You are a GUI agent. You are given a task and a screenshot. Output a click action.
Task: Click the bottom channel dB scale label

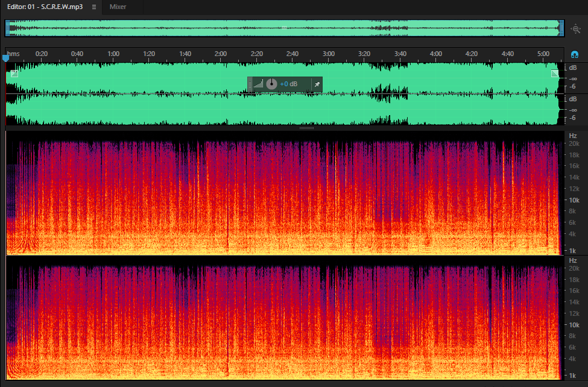(x=573, y=99)
